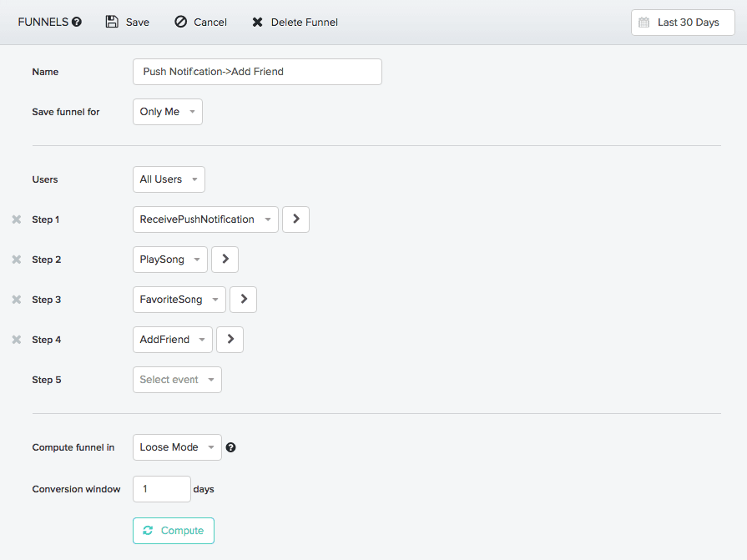The image size is (747, 560).
Task: Open the Only Me sharing dropdown
Action: point(167,112)
